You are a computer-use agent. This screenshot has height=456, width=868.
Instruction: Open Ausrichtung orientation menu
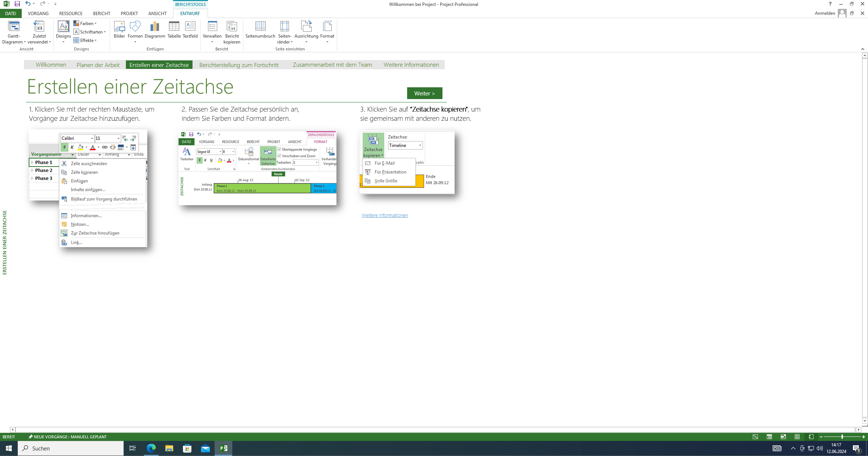click(x=306, y=32)
